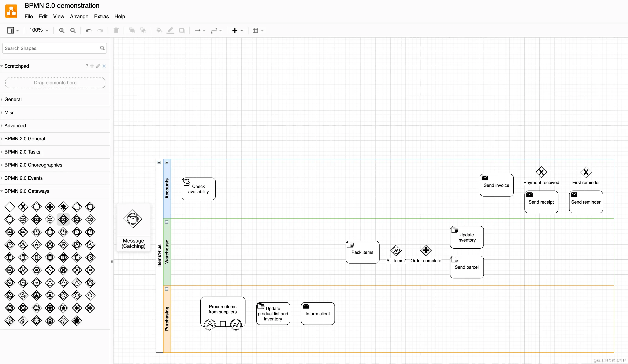Open the zoom level 100% dropdown
The height and width of the screenshot is (364, 628).
pyautogui.click(x=38, y=30)
